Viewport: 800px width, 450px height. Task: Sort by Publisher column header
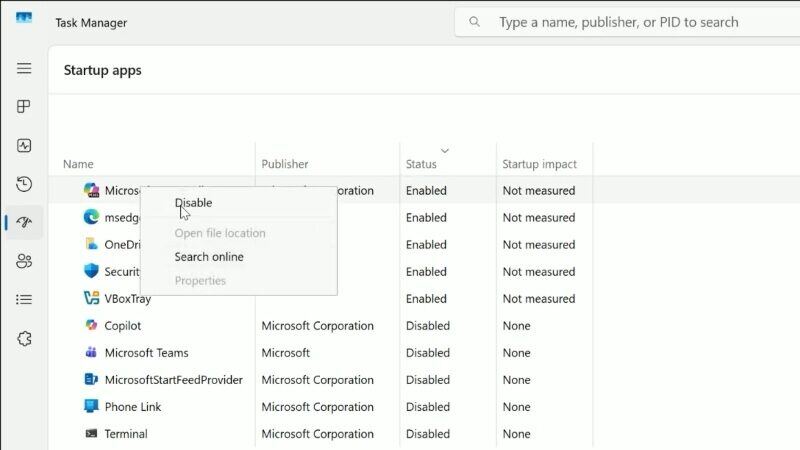285,164
